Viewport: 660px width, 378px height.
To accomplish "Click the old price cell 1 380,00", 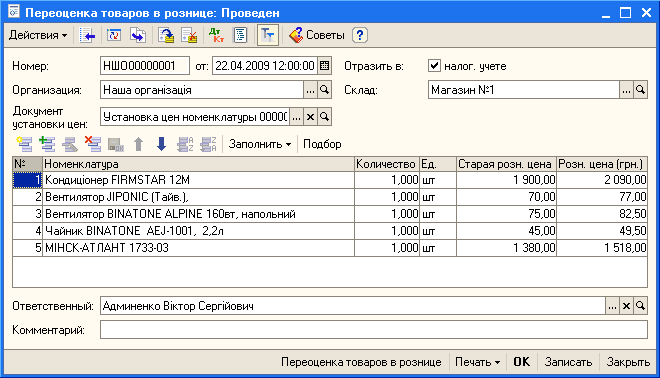I will coord(506,248).
